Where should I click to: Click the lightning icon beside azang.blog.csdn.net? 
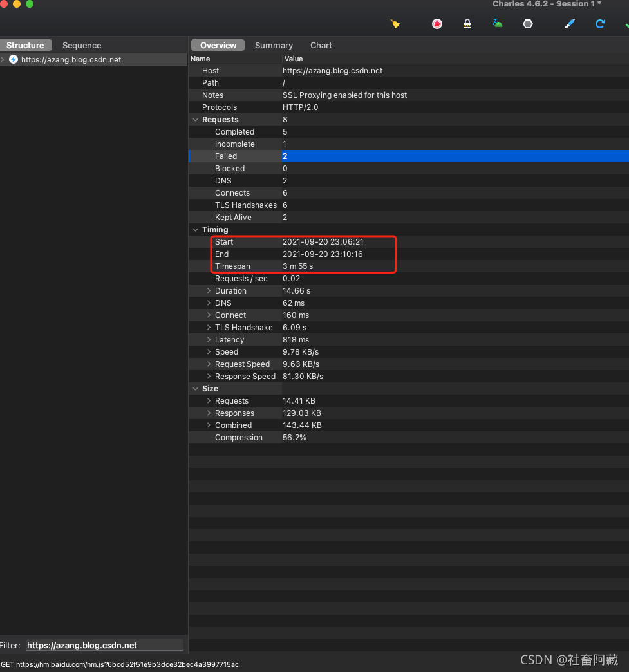tap(14, 59)
